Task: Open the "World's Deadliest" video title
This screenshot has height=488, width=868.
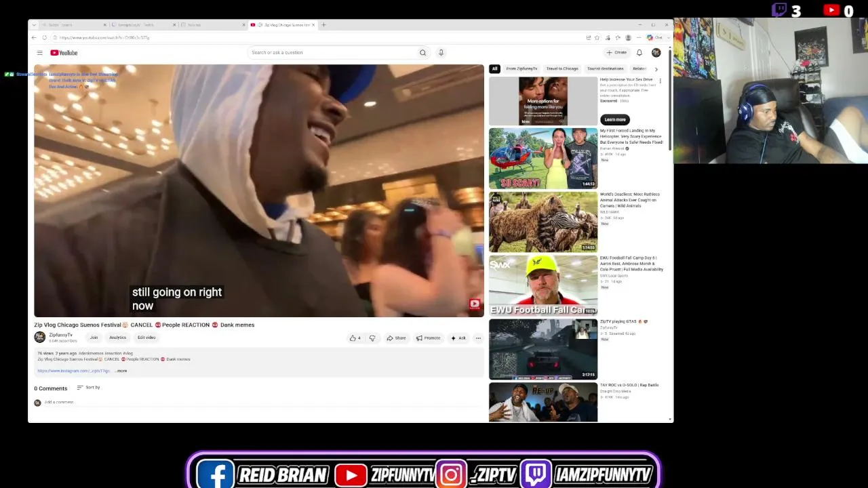Action: click(630, 200)
